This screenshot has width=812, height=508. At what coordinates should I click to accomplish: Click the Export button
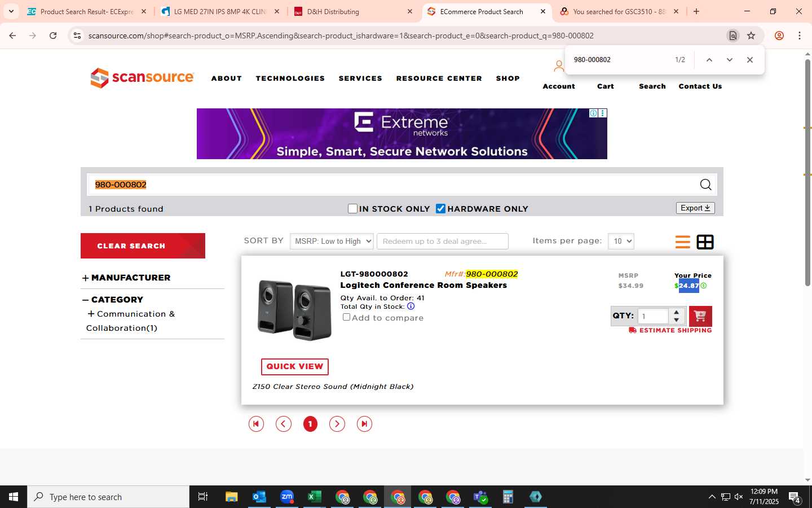click(x=695, y=208)
